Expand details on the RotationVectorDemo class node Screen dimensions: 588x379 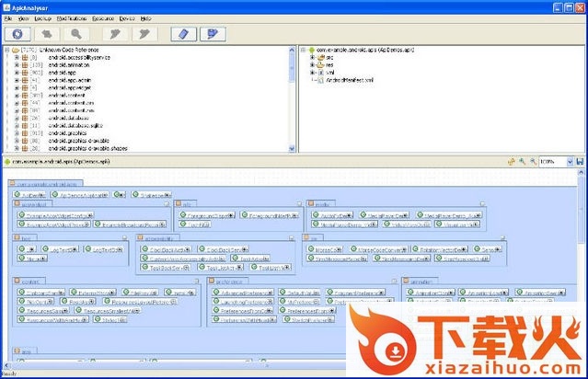coord(465,249)
